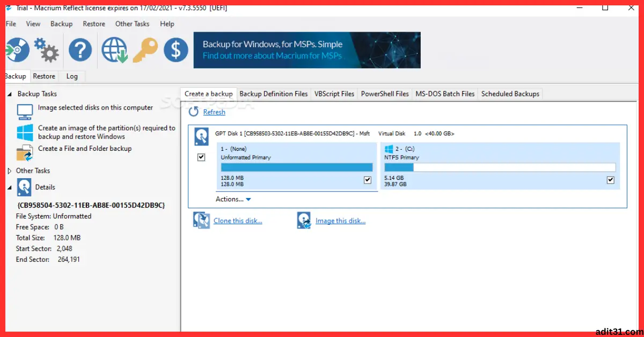The width and height of the screenshot is (644, 337).
Task: Open settings via the gears toolbar icon
Action: [47, 50]
